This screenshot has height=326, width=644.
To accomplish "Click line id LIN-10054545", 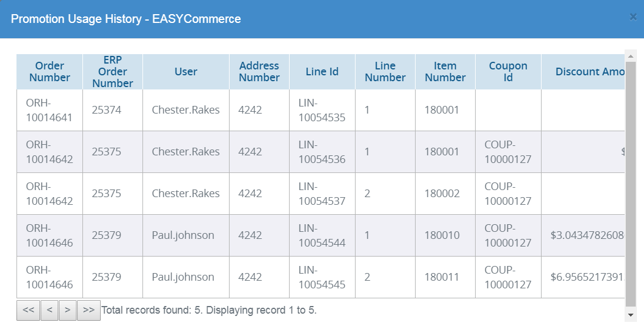I will 321,277.
